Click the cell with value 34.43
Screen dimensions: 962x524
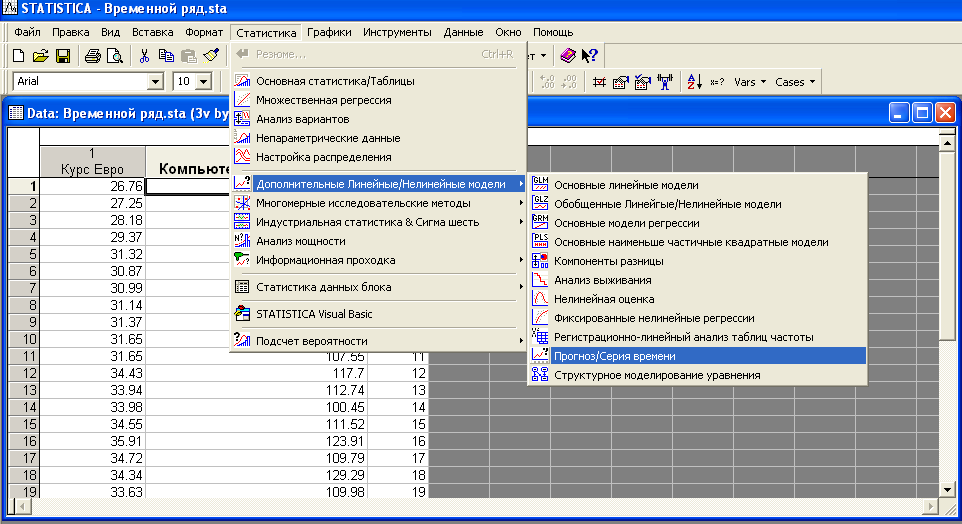[92, 373]
